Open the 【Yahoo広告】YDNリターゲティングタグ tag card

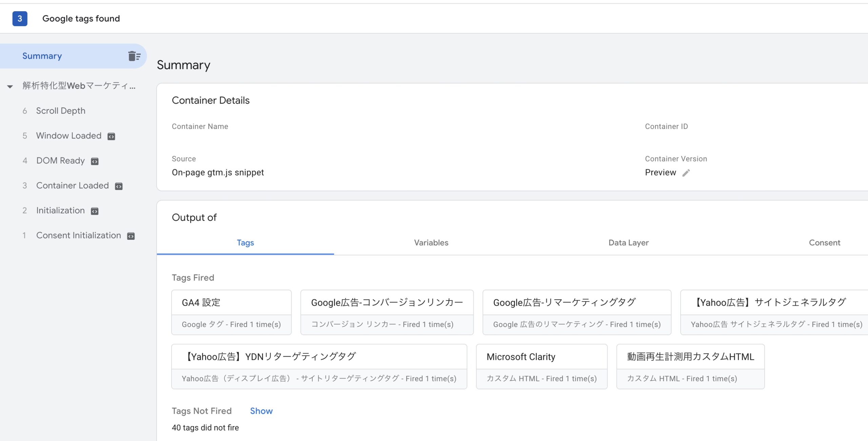point(319,367)
